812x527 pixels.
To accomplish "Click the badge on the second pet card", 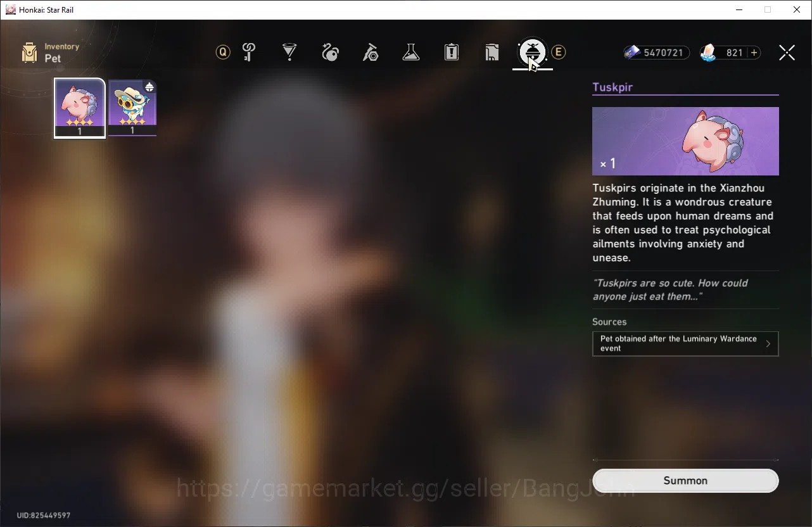I will pyautogui.click(x=149, y=87).
